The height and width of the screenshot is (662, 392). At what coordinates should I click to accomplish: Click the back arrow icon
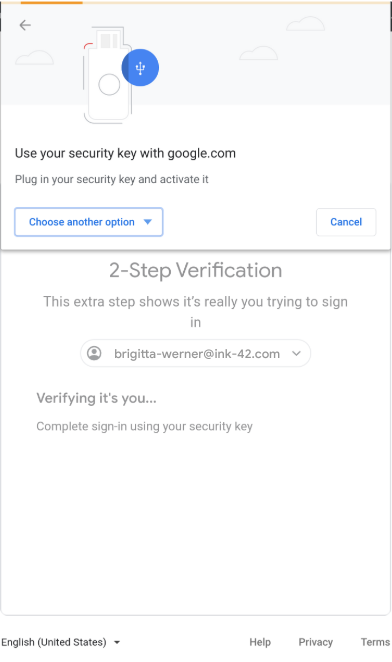[25, 25]
